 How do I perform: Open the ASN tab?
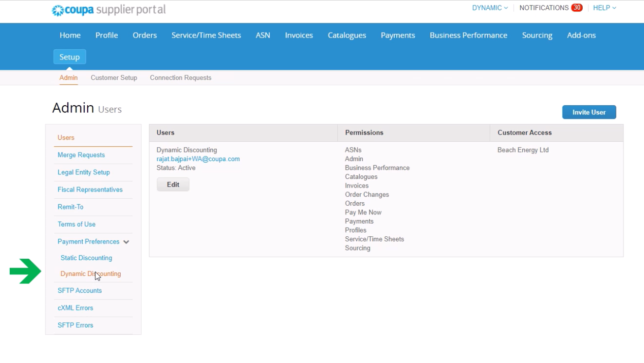pos(263,35)
